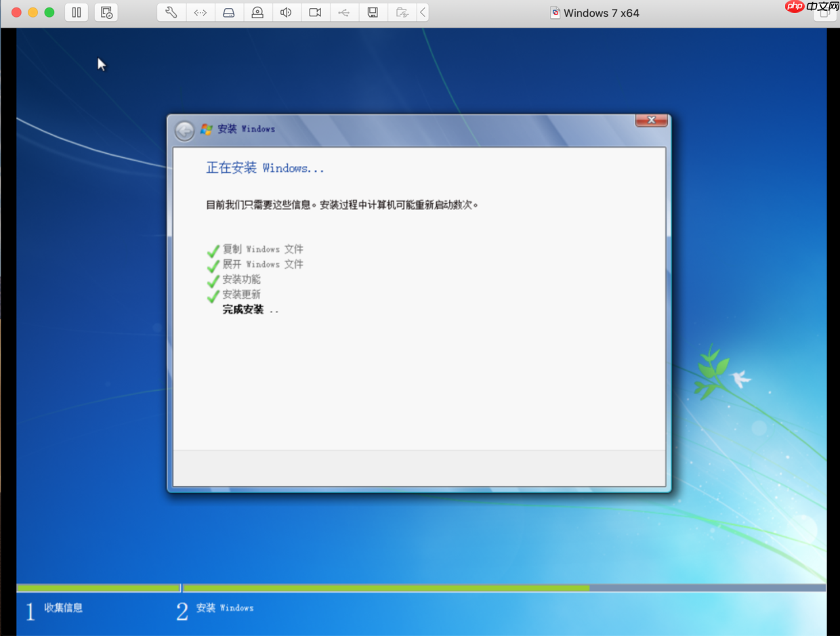
Task: Open the hard disk settings icon
Action: tap(228, 12)
